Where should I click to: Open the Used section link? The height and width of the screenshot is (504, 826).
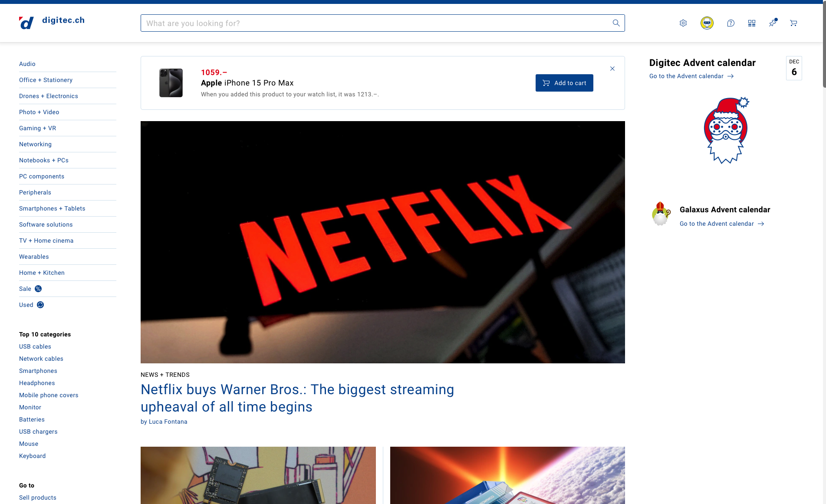pyautogui.click(x=26, y=305)
